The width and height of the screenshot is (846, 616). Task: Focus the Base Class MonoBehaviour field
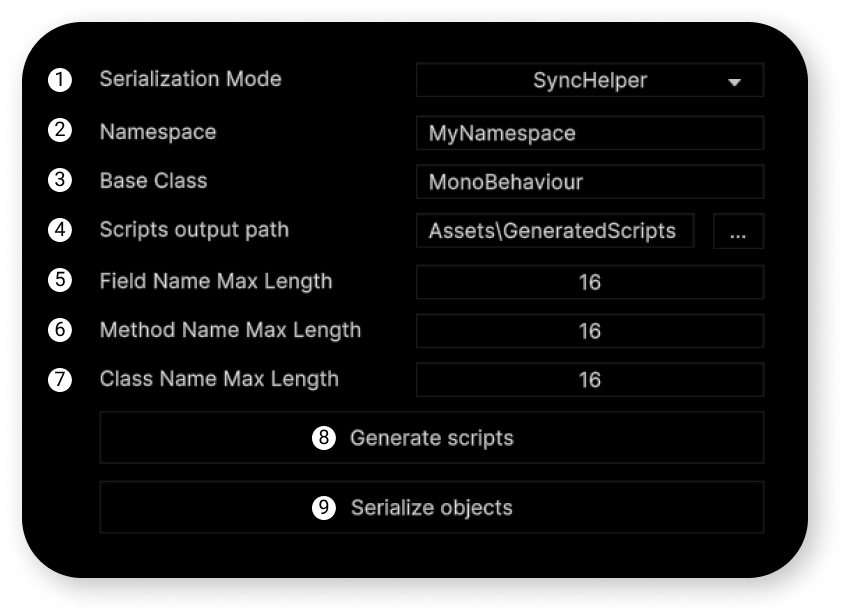[590, 182]
